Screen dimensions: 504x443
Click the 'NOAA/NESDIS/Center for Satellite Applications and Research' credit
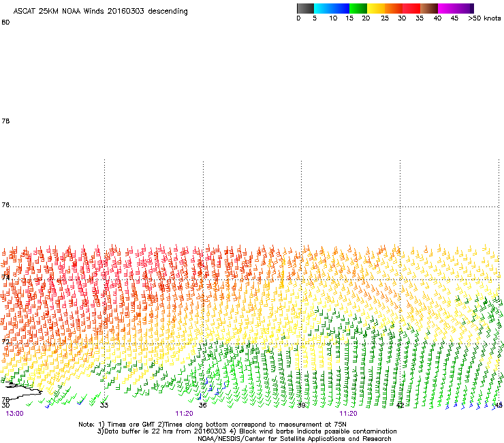(x=294, y=439)
